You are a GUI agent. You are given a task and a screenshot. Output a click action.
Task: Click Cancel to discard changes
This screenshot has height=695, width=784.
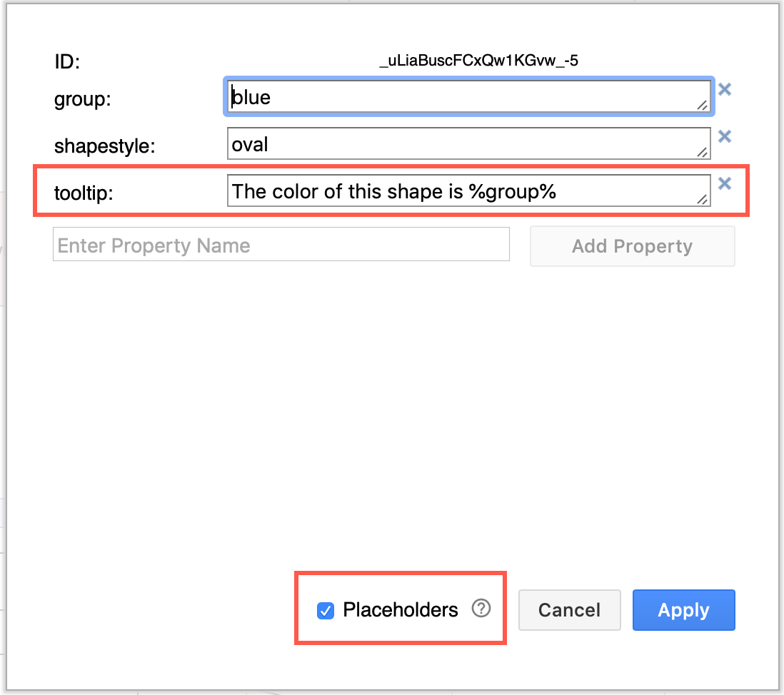569,610
